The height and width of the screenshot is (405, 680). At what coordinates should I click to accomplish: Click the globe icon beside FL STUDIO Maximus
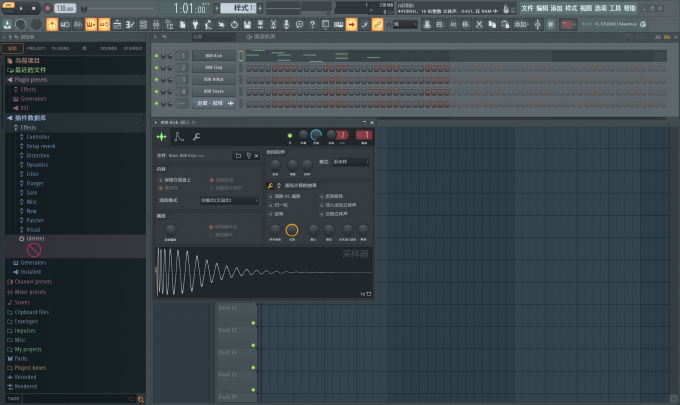(x=643, y=24)
